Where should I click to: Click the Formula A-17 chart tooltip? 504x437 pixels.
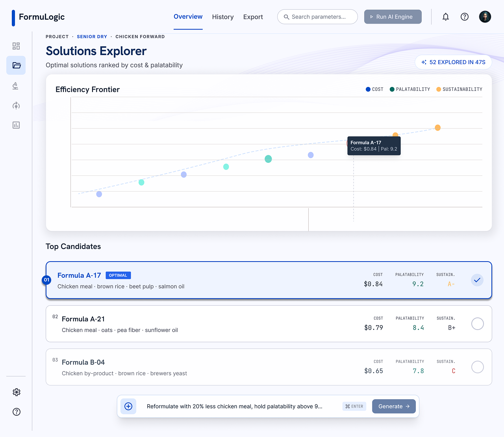click(x=374, y=146)
